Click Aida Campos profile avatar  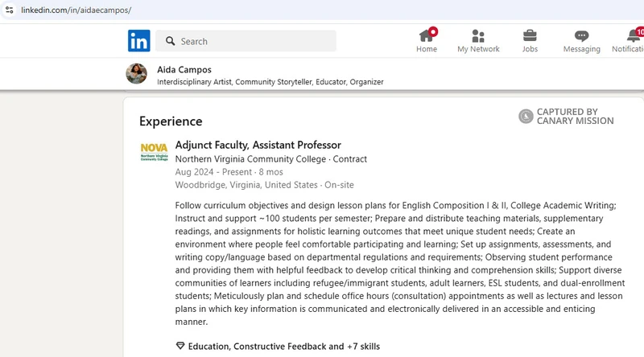tap(137, 74)
